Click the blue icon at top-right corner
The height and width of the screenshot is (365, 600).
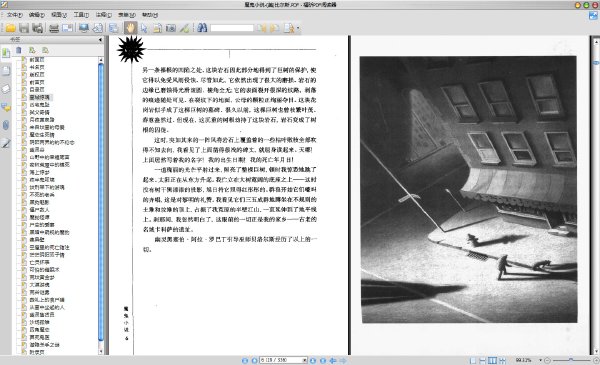(x=593, y=15)
